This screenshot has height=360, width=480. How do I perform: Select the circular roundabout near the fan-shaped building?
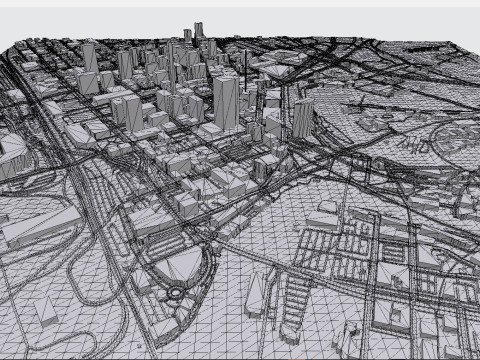pos(175,293)
